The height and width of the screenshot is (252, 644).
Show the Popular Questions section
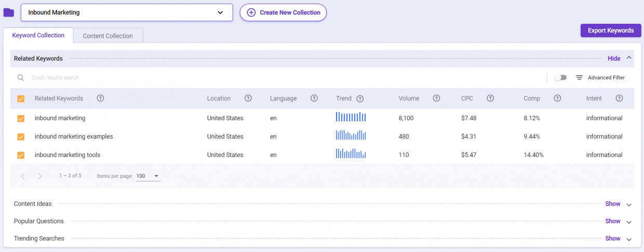pos(613,221)
